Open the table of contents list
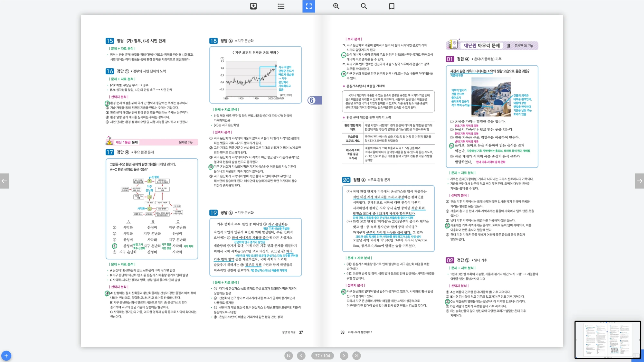The height and width of the screenshot is (362, 644). [x=281, y=6]
